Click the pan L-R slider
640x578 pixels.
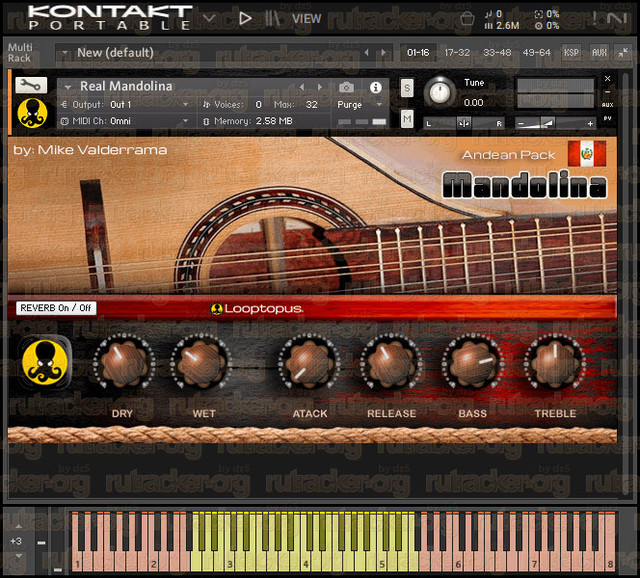pyautogui.click(x=464, y=123)
